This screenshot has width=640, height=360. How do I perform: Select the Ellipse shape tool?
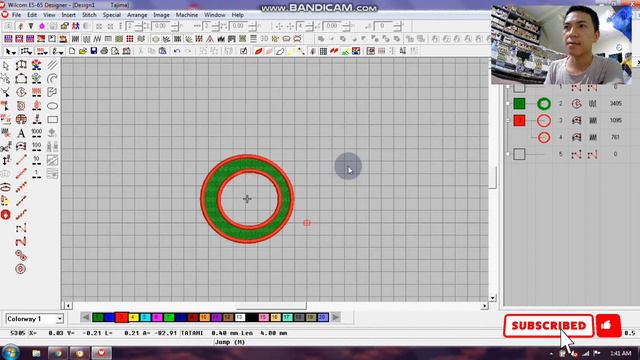click(52, 106)
